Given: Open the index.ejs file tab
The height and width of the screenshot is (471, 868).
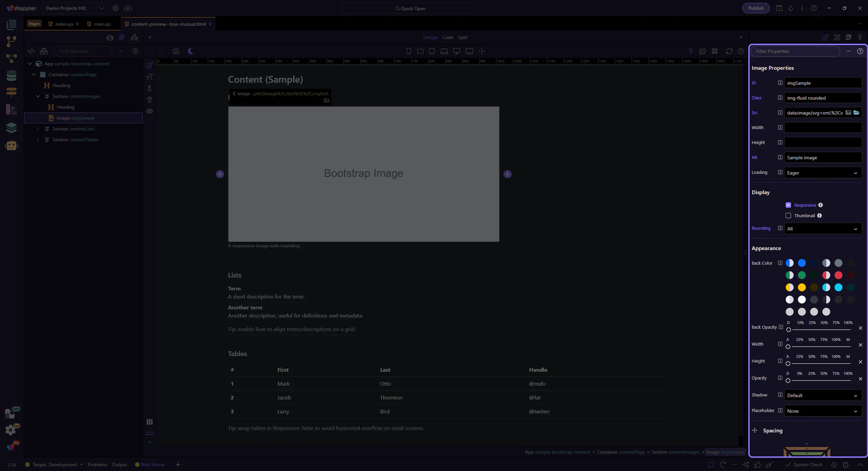Looking at the screenshot, I should [x=64, y=24].
